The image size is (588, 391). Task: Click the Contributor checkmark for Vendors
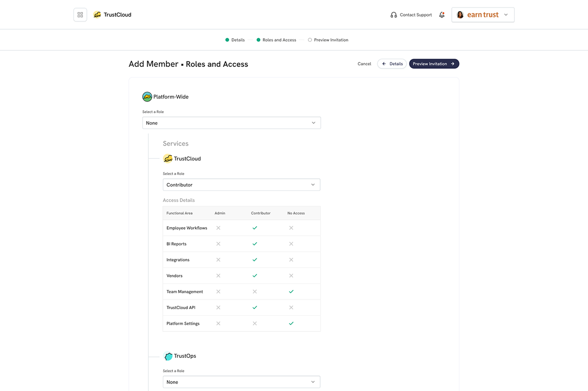pos(255,275)
